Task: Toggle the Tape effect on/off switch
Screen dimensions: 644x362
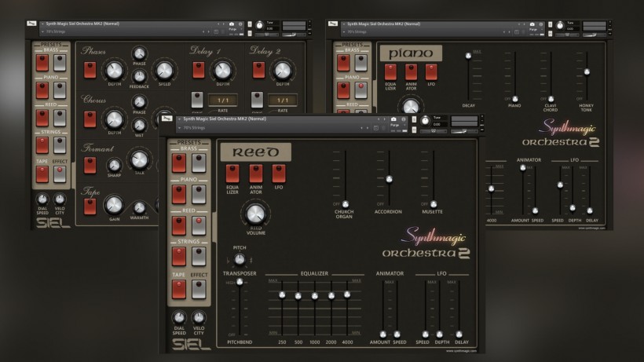Action: [90, 207]
